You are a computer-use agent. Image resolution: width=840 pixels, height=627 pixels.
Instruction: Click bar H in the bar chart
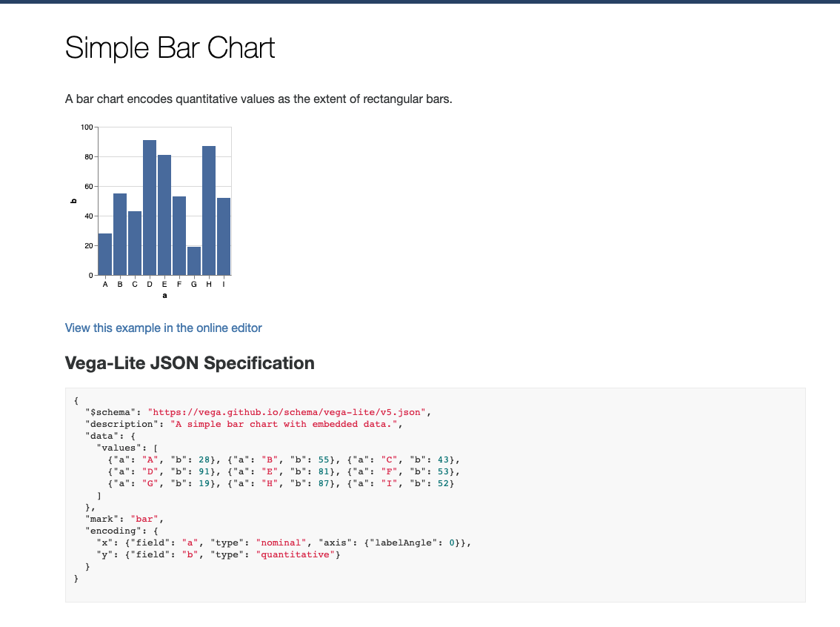tap(209, 210)
